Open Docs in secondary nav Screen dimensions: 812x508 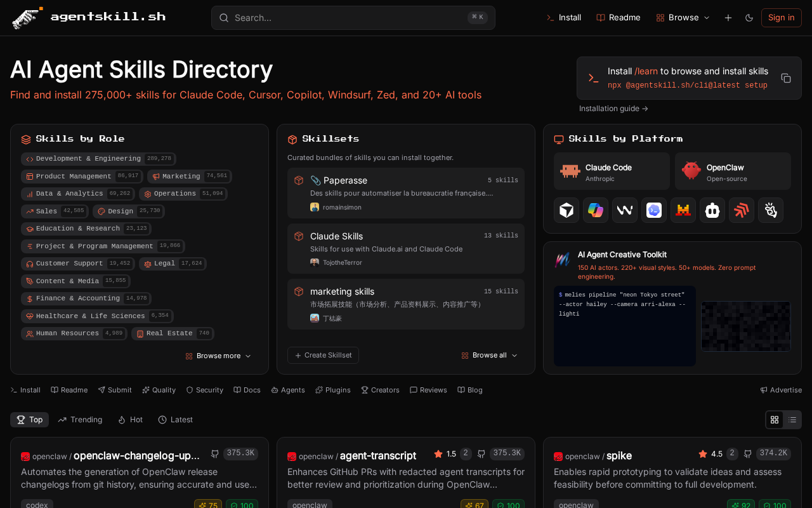click(247, 390)
